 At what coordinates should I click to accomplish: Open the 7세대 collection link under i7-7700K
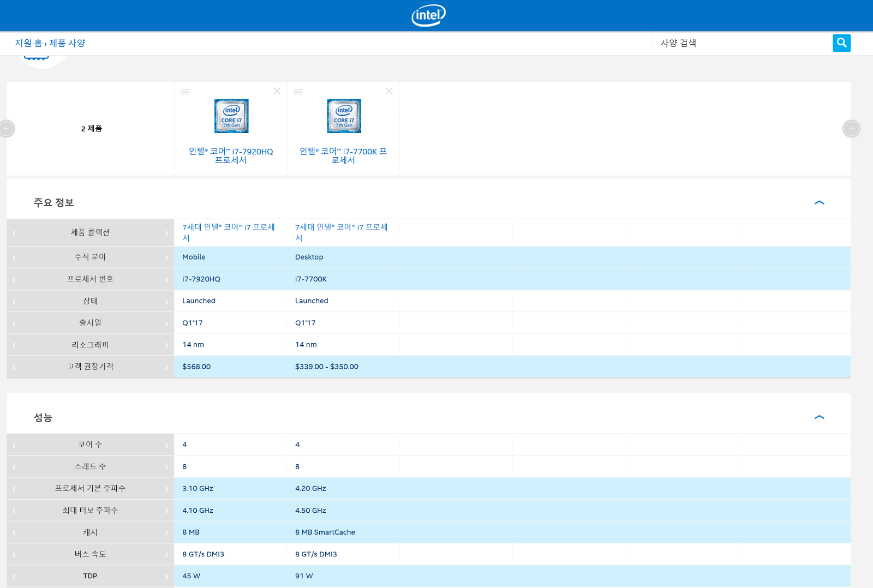[342, 232]
